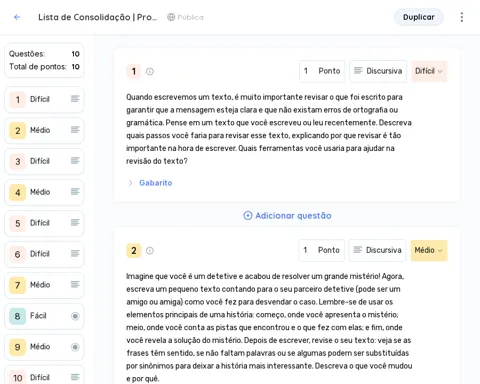Viewport: 480px width, 384px height.
Task: Select sidebar question 8 Fácil
Action: [x=44, y=316]
